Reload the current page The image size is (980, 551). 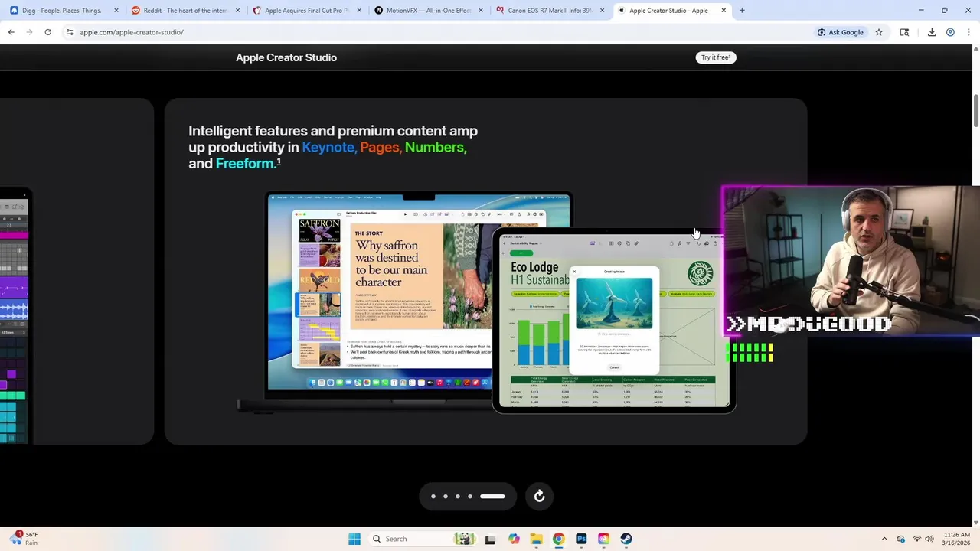click(47, 32)
